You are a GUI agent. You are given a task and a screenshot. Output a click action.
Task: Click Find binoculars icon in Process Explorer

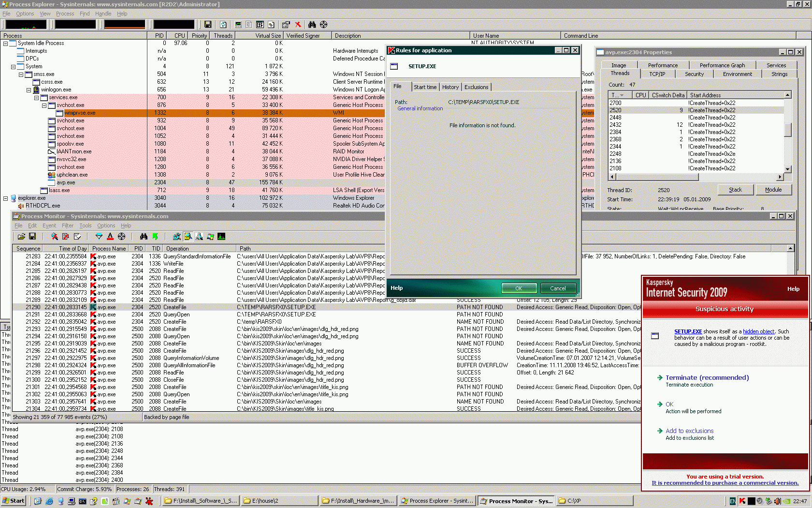click(312, 25)
